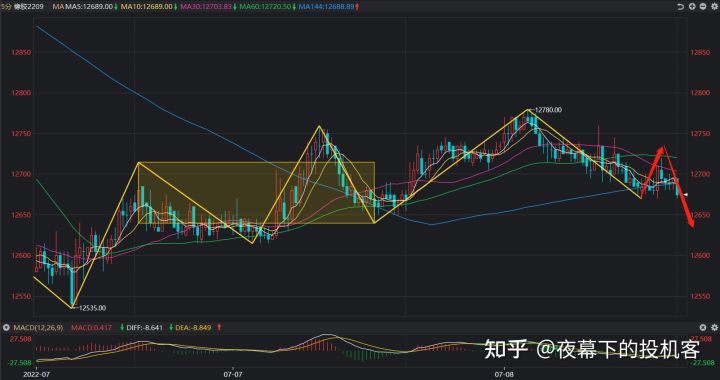Click the undo/restore chart view icon
Screen dimensions: 720x380
point(681,7)
